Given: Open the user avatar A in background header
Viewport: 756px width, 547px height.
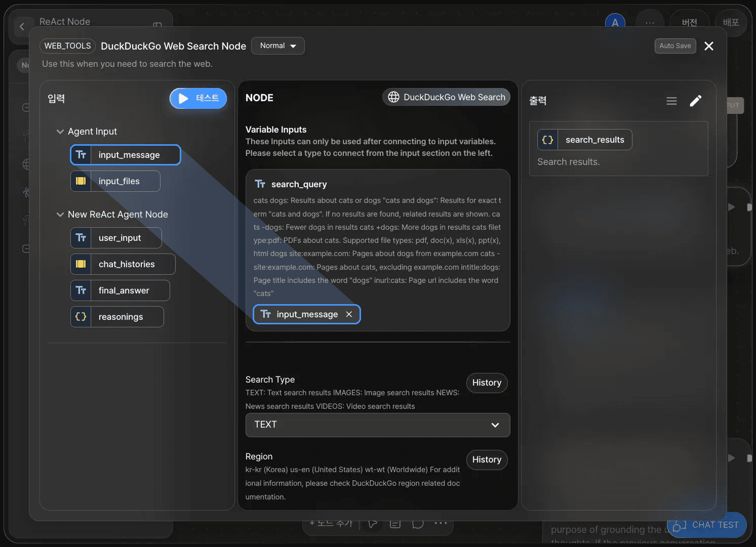Looking at the screenshot, I should click(615, 23).
